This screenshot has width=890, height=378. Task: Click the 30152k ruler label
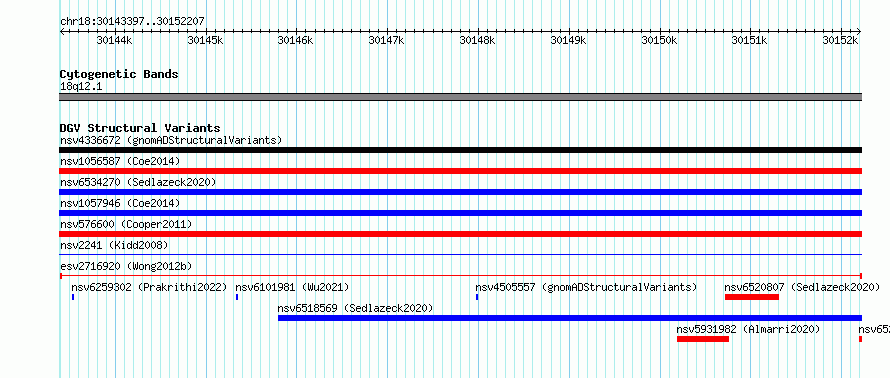pos(841,40)
